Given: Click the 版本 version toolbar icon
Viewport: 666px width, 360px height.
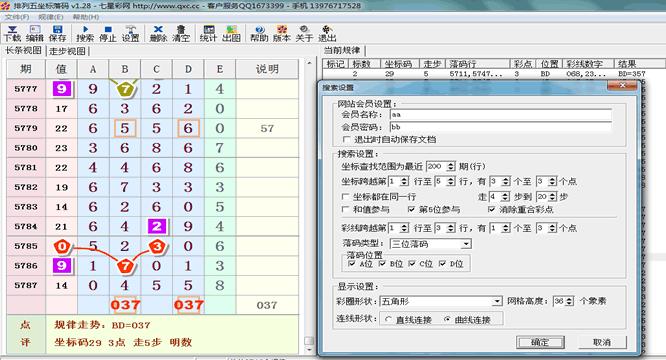Looking at the screenshot, I should tap(282, 34).
